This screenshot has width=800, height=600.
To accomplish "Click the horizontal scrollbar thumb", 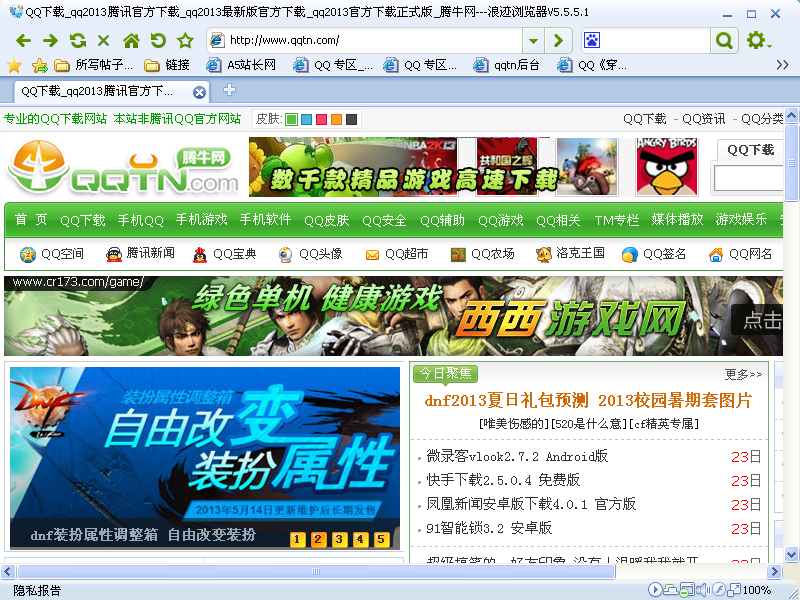I will 316,571.
